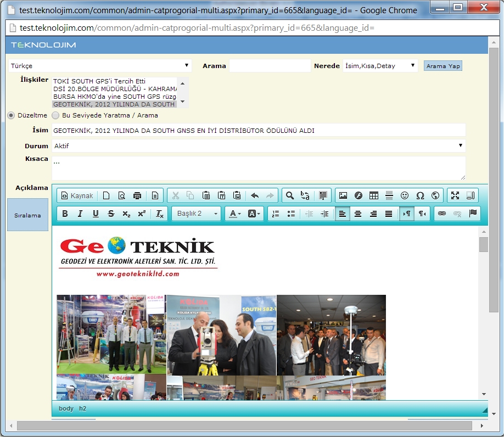Open the Durum Aktif dropdown
This screenshot has width=504, height=437.
(259, 146)
